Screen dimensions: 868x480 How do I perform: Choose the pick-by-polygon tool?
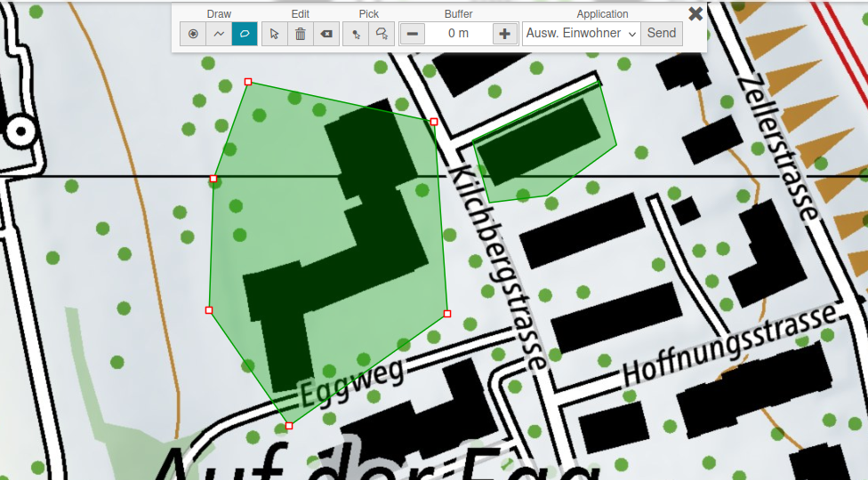[x=382, y=34]
